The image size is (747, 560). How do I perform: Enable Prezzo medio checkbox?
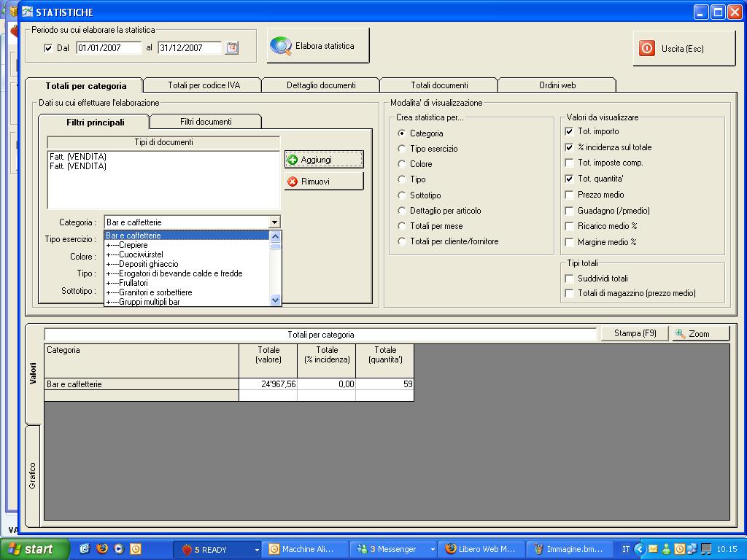tap(569, 195)
